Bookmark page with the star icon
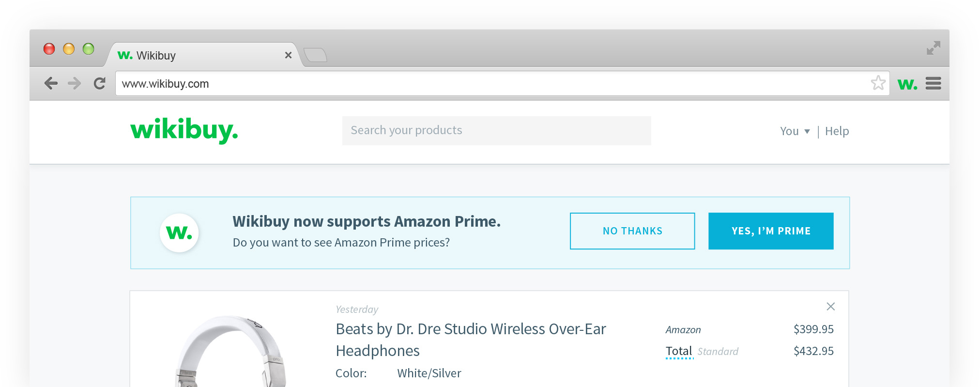This screenshot has width=980, height=387. pos(878,83)
